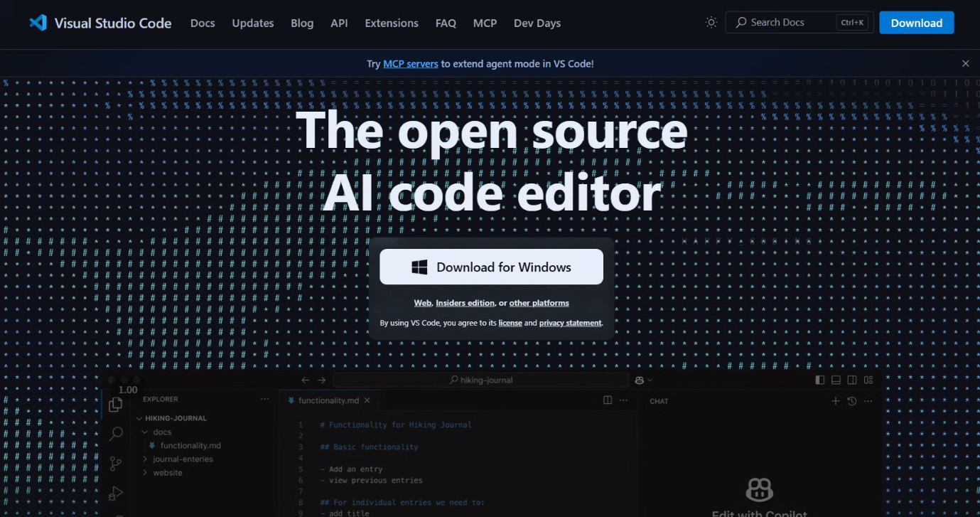Open the Extensions page

(392, 23)
